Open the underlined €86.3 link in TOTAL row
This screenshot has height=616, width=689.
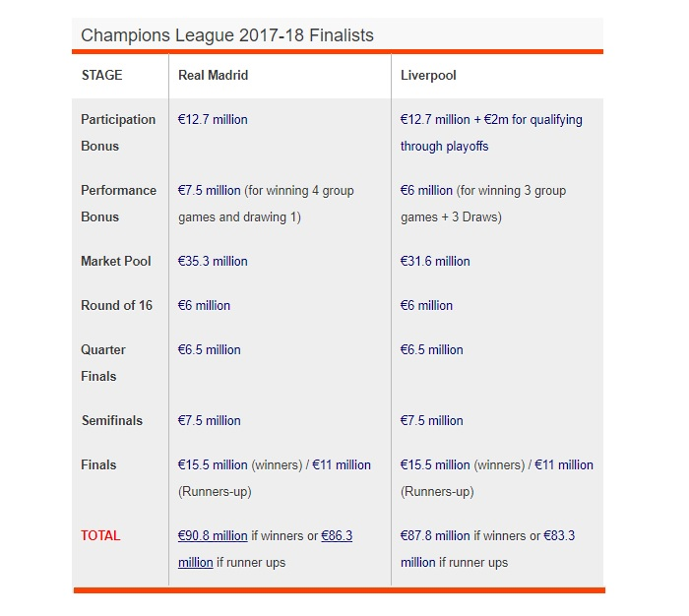[x=337, y=535]
